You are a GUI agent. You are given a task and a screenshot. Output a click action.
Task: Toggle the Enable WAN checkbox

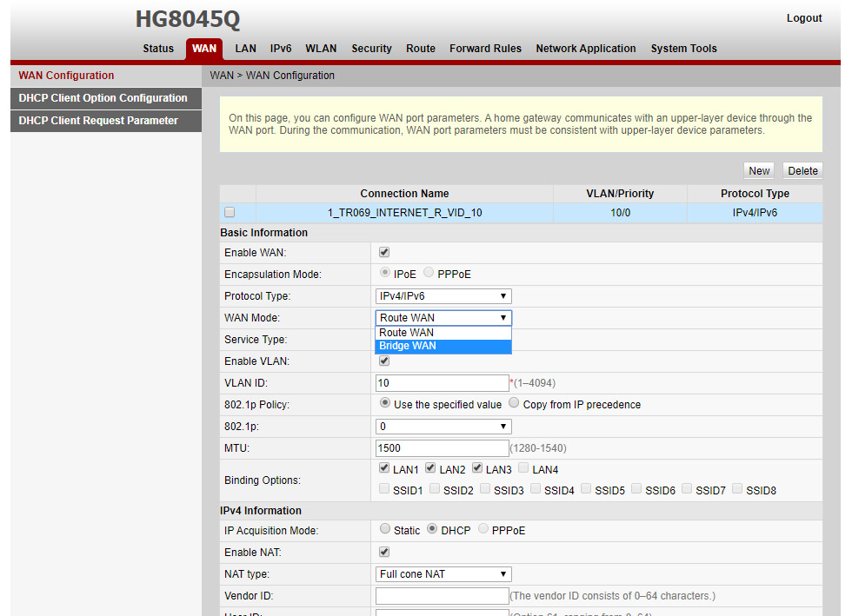tap(384, 252)
